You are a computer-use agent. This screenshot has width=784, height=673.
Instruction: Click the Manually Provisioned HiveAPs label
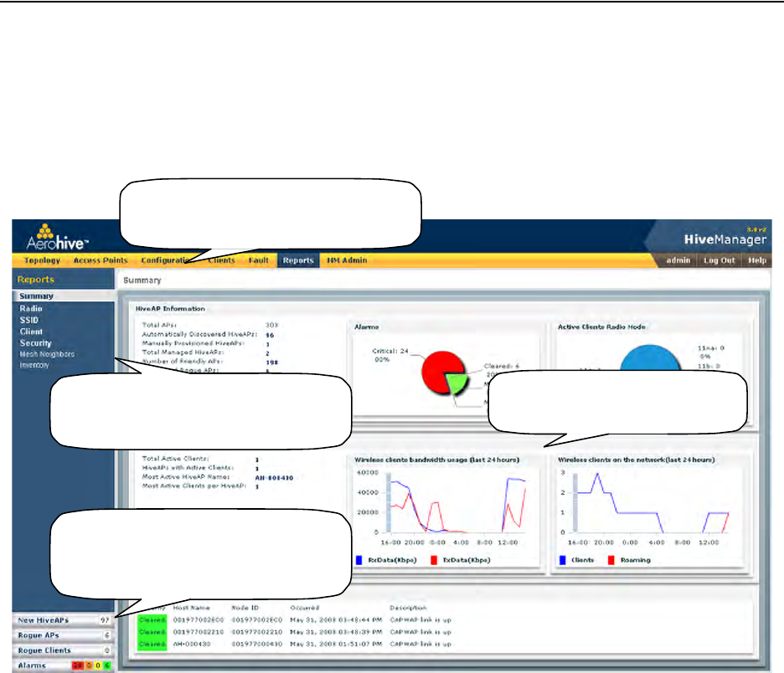[193, 343]
